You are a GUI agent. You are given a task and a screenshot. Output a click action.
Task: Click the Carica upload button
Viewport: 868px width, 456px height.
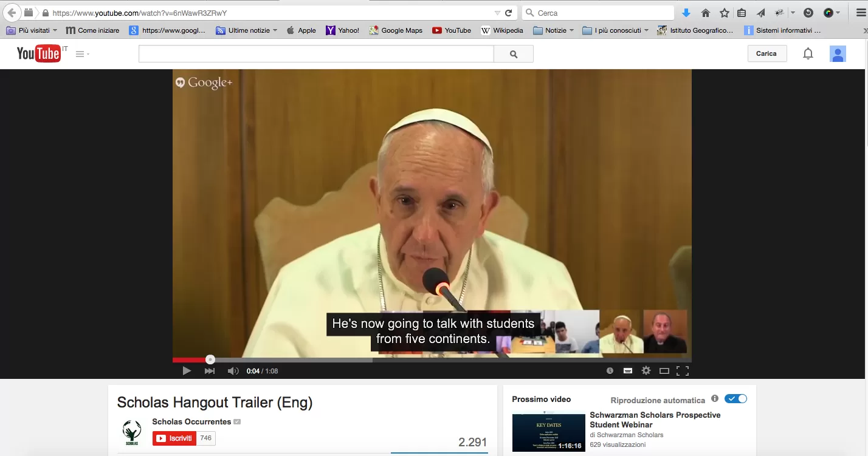coord(766,53)
